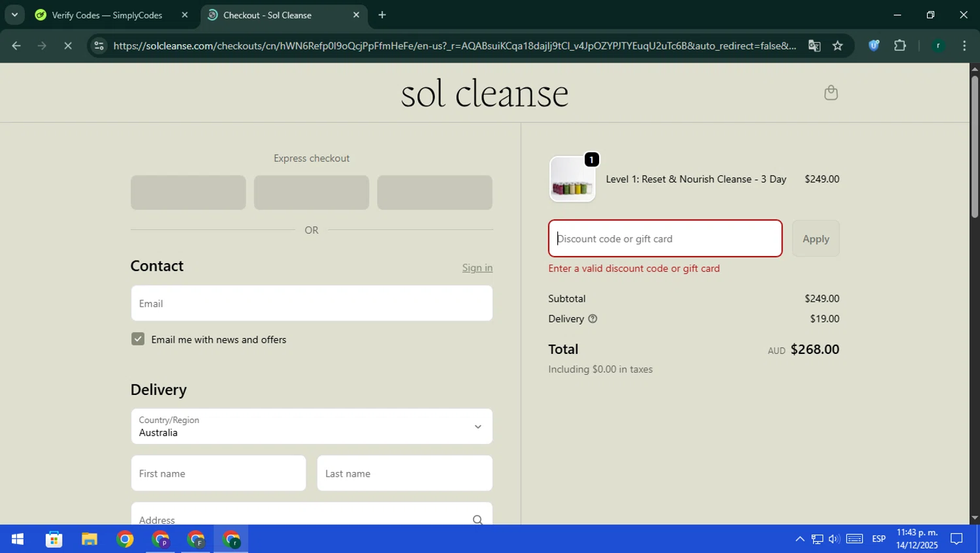Click the Apply discount button
The image size is (980, 553).
816,238
